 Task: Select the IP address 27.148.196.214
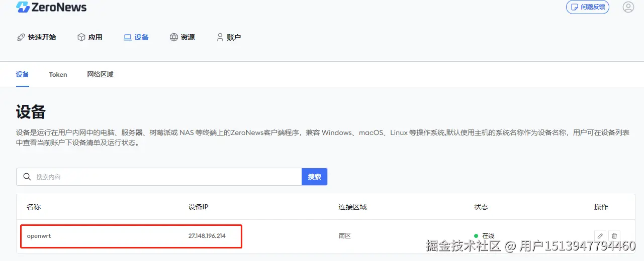pyautogui.click(x=207, y=236)
